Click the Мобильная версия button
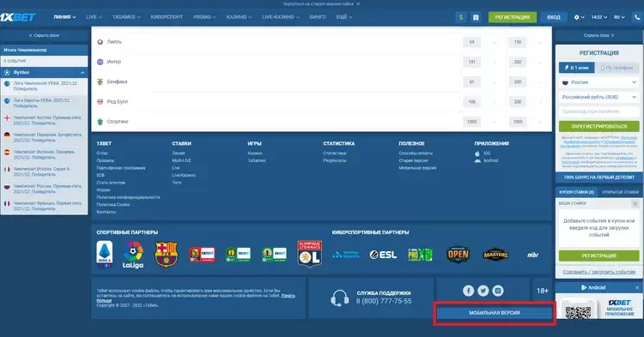 (x=495, y=313)
